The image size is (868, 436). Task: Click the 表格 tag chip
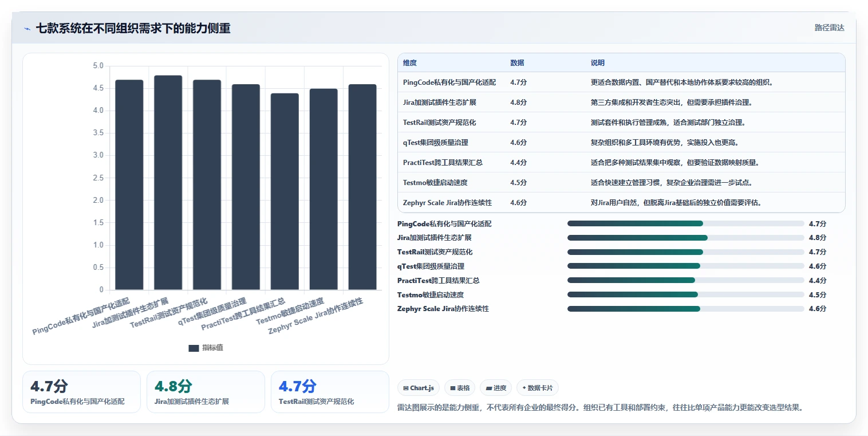[x=460, y=388]
